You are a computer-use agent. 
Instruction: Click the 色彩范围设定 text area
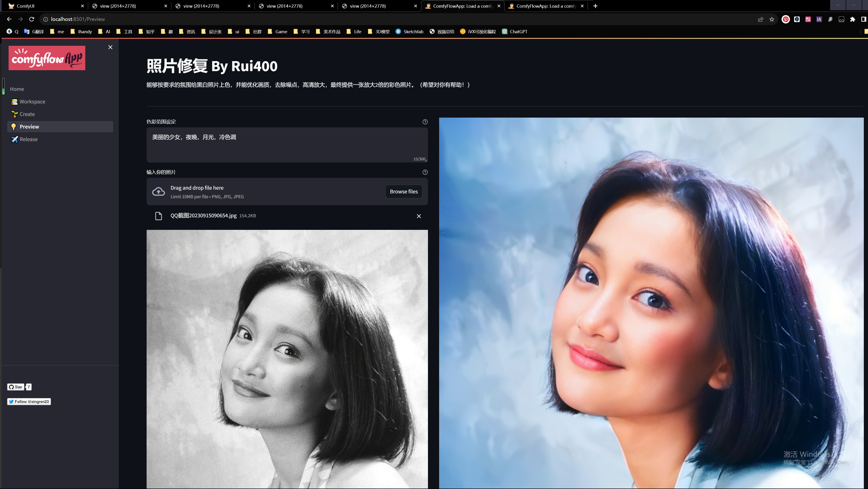pyautogui.click(x=287, y=145)
